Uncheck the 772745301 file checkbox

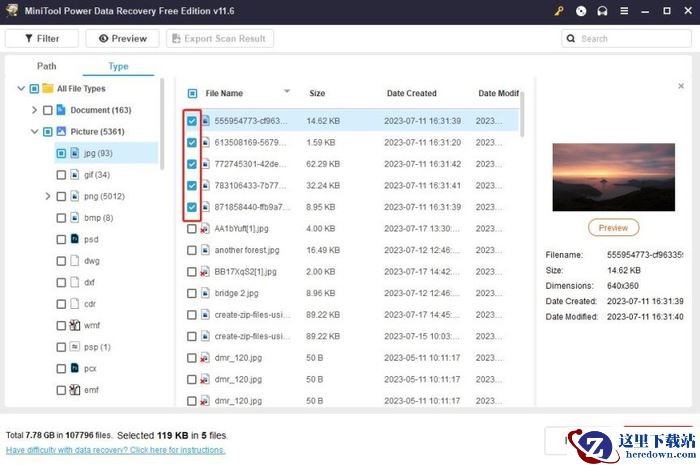tap(192, 164)
